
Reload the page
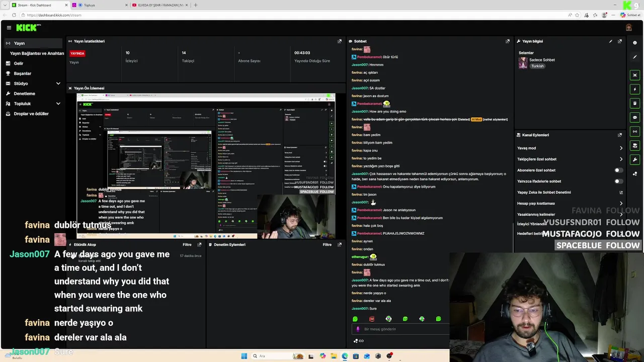pos(15,15)
